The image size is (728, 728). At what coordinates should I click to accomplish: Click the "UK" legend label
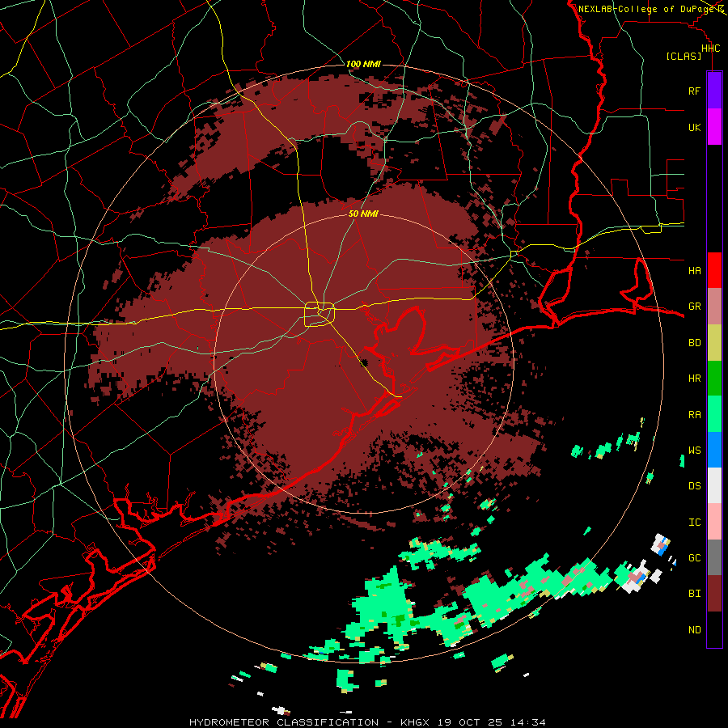pyautogui.click(x=694, y=127)
